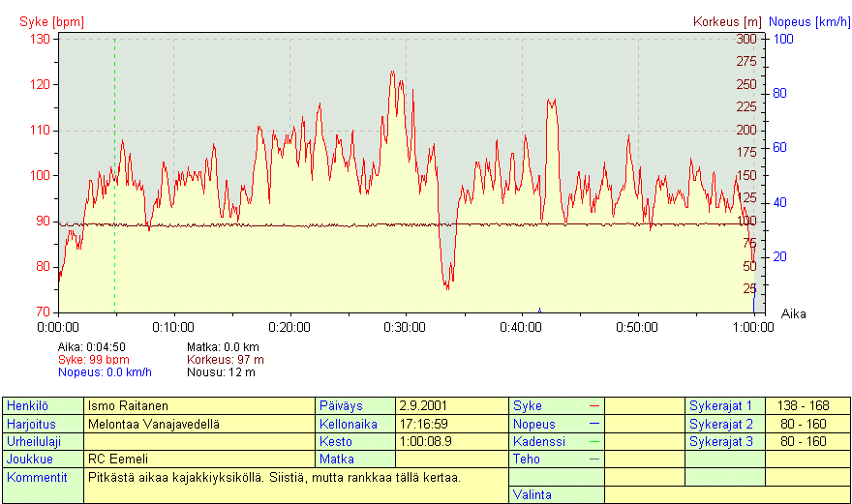This screenshot has width=852, height=504.
Task: Click the blue Nopeus line color indicator
Action: point(593,424)
